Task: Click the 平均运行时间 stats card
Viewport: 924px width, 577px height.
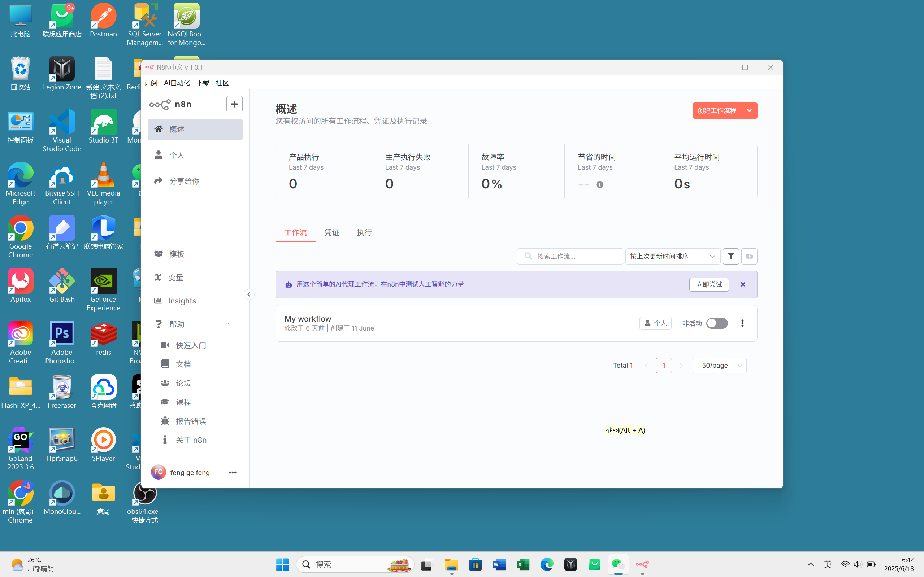Action: point(709,171)
